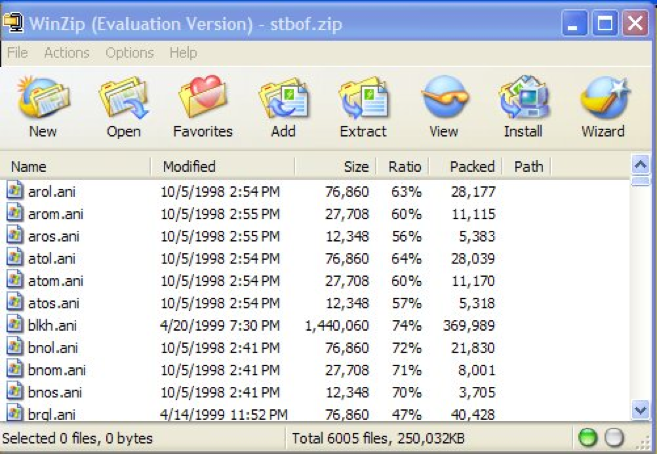Open the File menu
Screen dimensions: 657x454
(17, 53)
